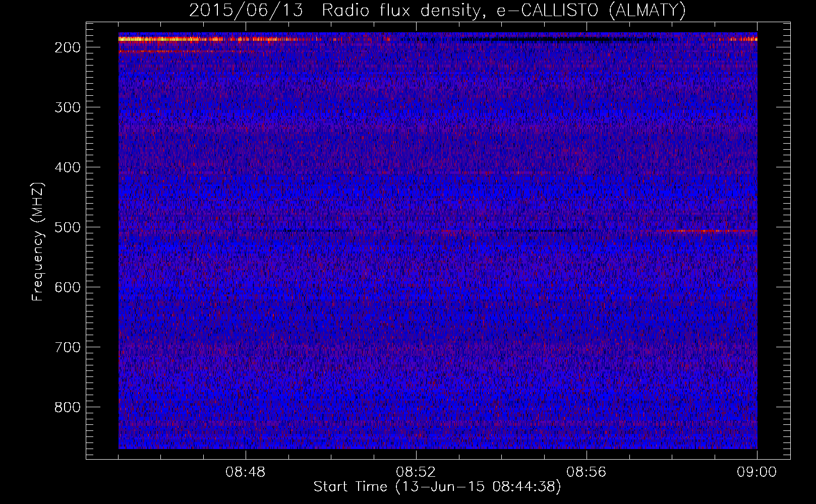
Task: Click the 700 frequency tick label
Action: pos(68,347)
